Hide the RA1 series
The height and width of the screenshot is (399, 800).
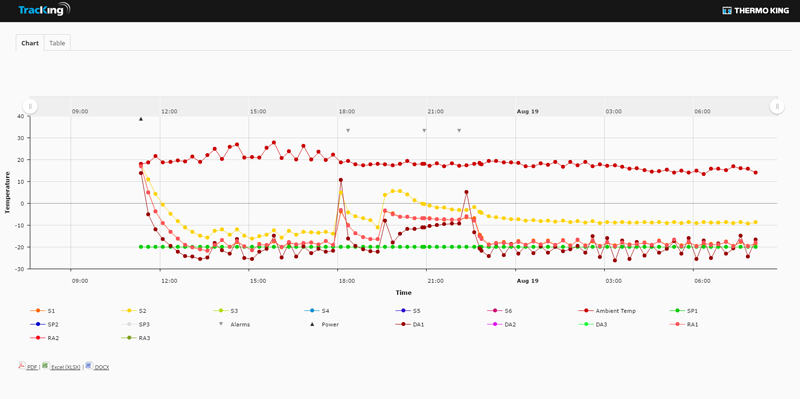(x=684, y=325)
